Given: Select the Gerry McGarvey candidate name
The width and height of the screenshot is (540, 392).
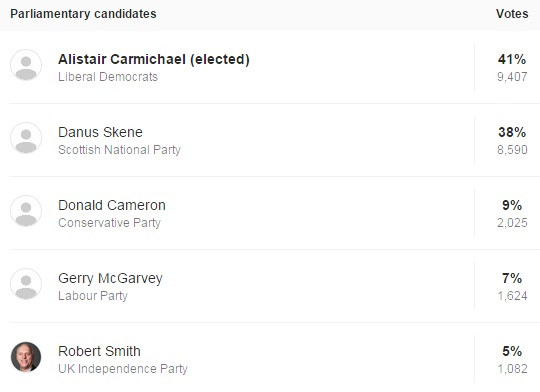Looking at the screenshot, I should 110,279.
